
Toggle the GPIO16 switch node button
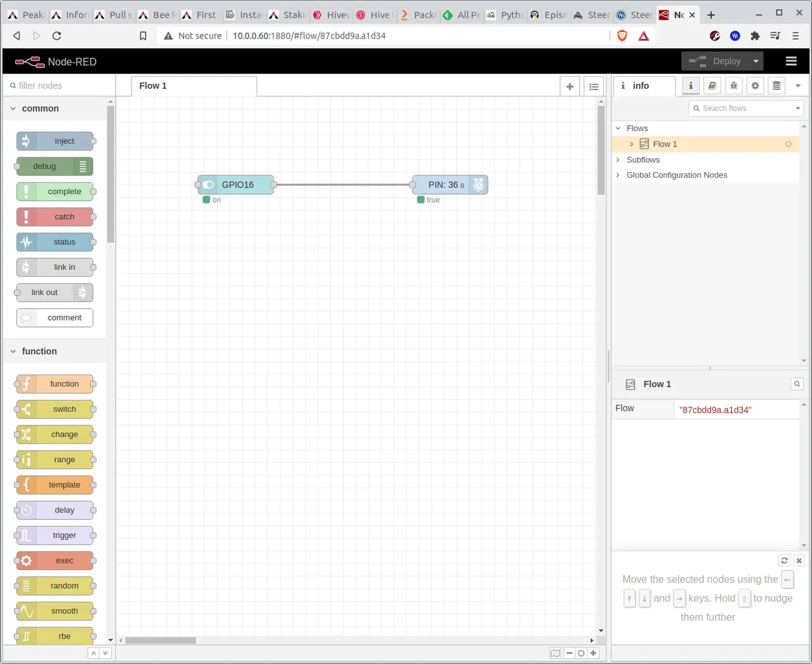(x=207, y=185)
